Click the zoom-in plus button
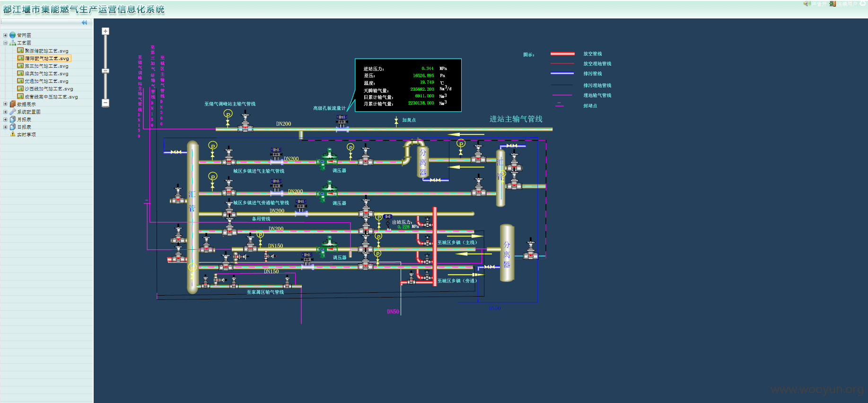 tap(105, 31)
